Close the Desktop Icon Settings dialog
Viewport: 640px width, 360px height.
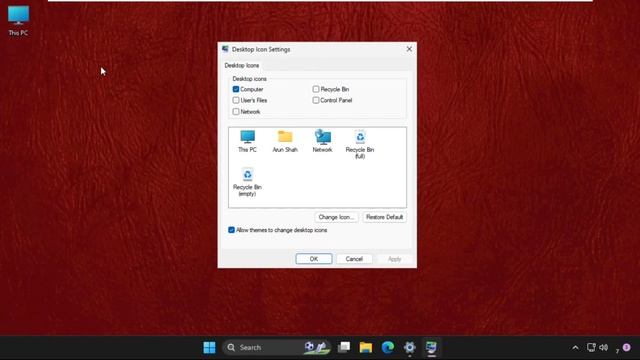click(x=409, y=49)
